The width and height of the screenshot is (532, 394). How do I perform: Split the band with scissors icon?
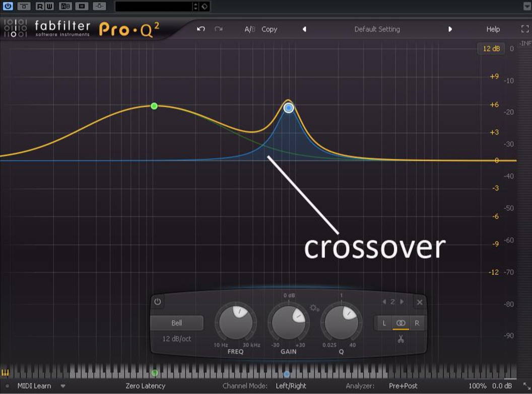coord(401,339)
